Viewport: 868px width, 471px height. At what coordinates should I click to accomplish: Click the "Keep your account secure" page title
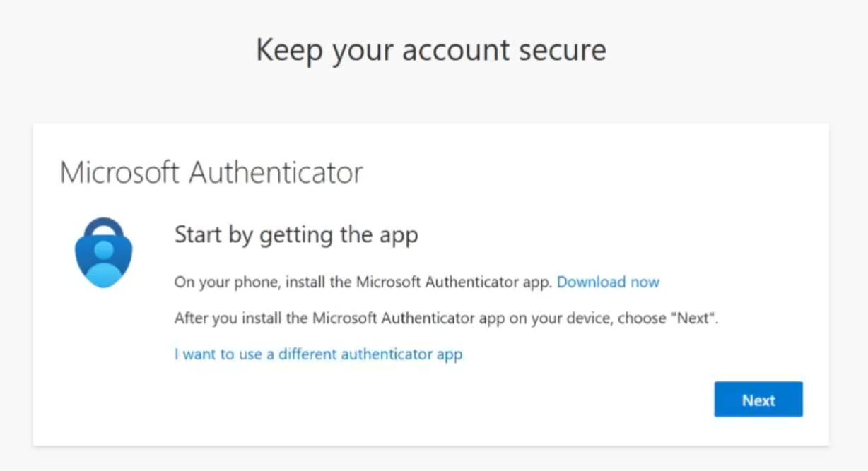[430, 50]
